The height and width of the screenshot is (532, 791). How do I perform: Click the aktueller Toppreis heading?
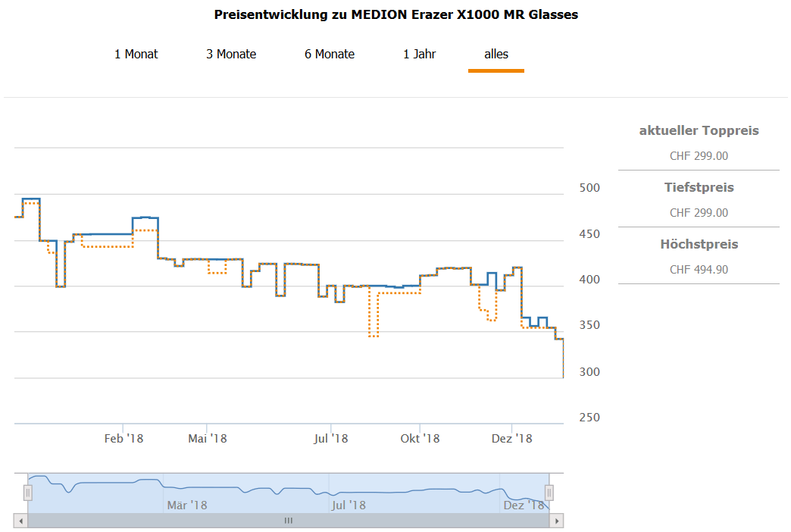pyautogui.click(x=699, y=130)
